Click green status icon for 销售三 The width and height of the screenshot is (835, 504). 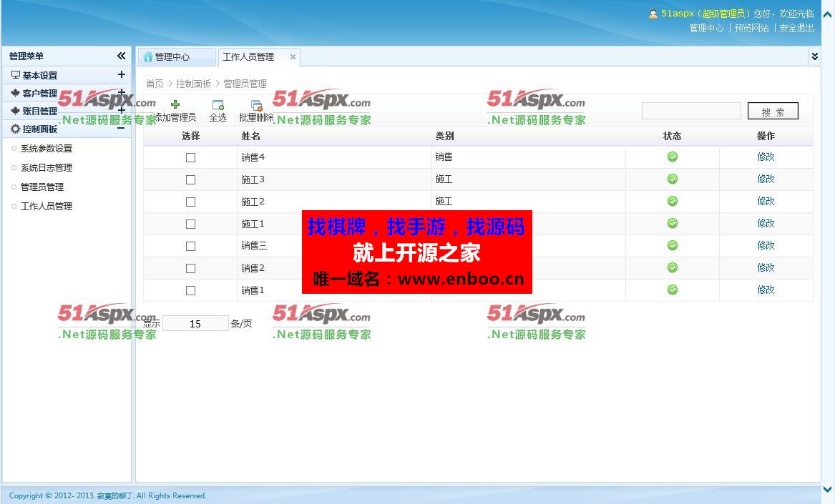click(673, 245)
